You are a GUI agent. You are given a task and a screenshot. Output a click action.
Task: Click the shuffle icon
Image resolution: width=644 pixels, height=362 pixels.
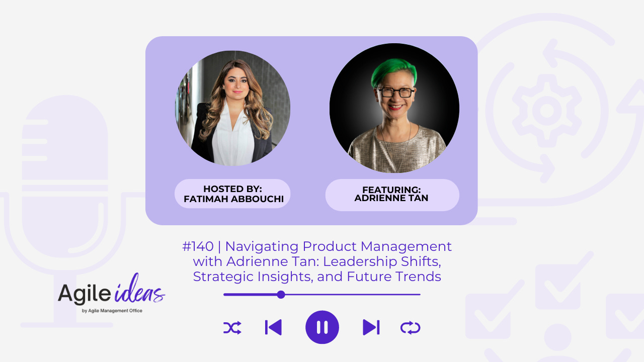tap(232, 328)
